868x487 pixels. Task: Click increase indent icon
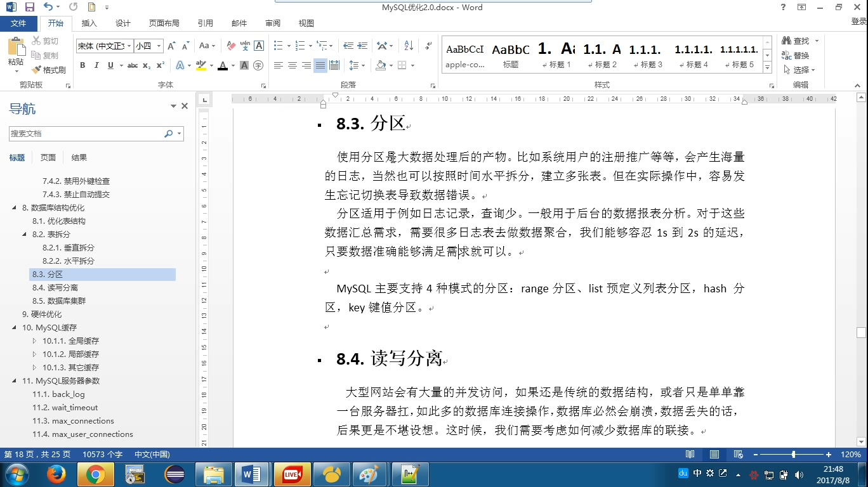(362, 46)
